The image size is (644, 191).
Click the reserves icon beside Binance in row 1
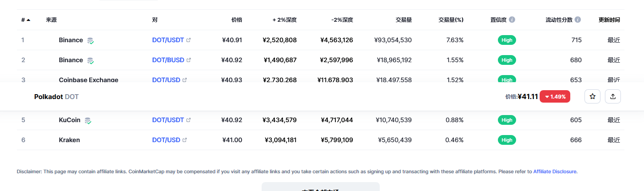pos(90,40)
